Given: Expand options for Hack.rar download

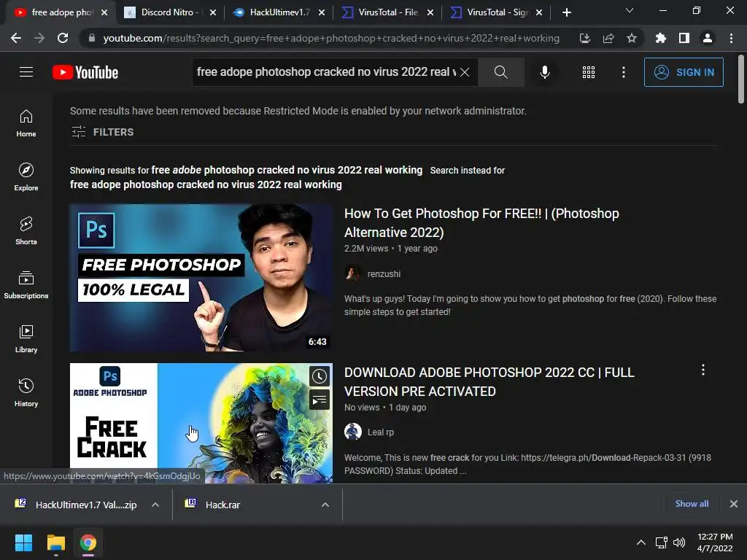Looking at the screenshot, I should 325,505.
